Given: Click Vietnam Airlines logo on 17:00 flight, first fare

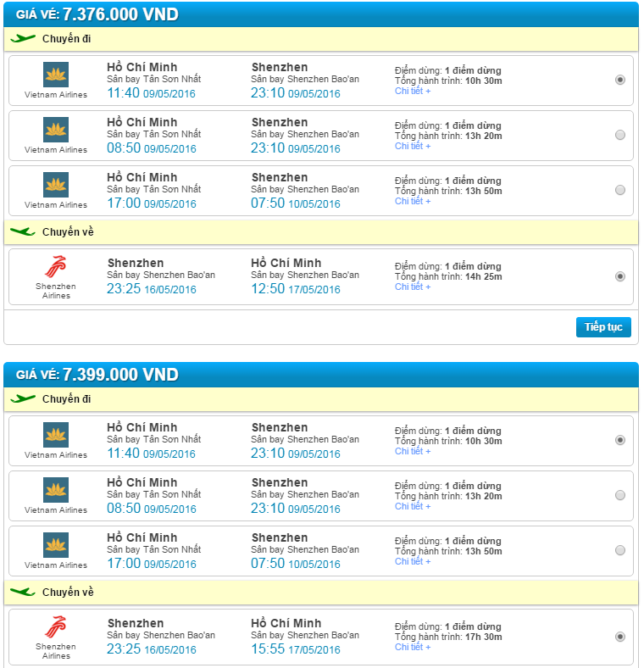Looking at the screenshot, I should tap(56, 185).
